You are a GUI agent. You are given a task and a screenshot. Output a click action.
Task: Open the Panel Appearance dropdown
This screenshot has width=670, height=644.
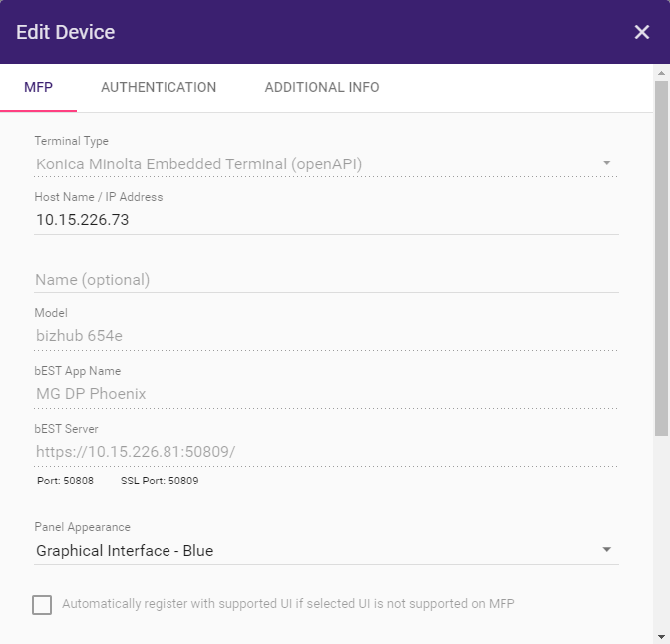[326, 551]
